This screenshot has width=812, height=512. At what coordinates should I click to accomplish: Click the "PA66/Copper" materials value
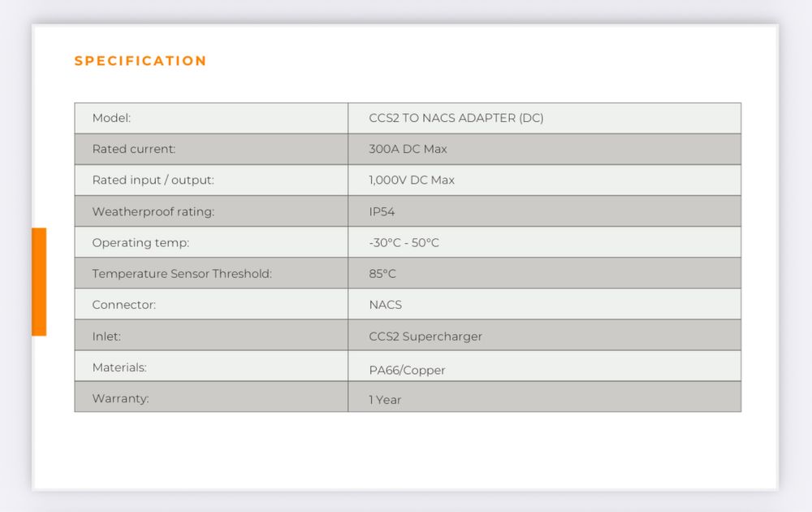coord(407,370)
